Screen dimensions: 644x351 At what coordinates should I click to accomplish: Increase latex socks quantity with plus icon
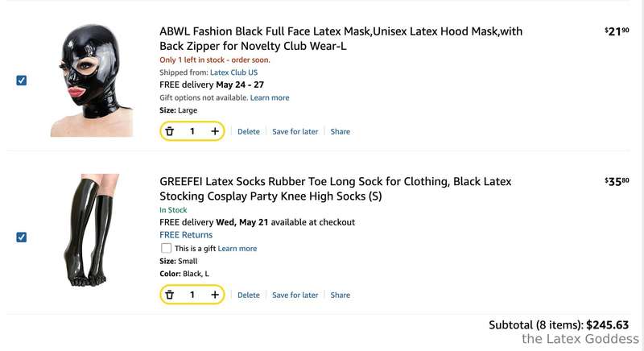click(215, 295)
